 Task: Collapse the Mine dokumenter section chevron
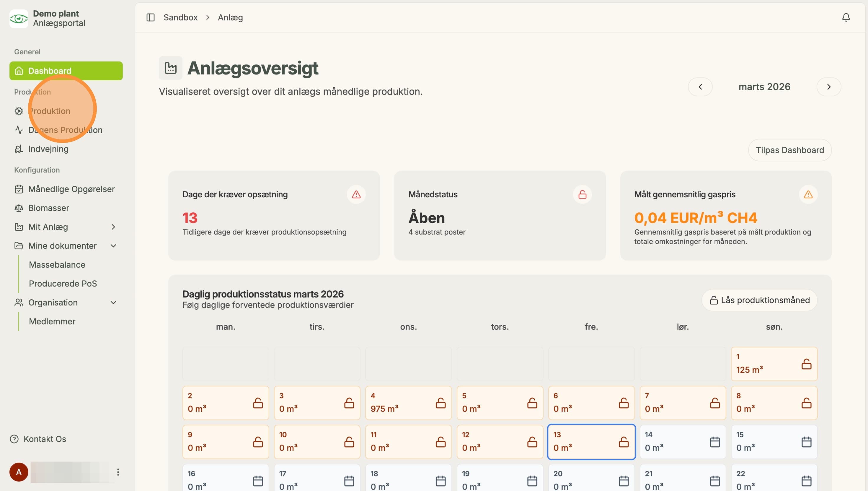pos(113,246)
